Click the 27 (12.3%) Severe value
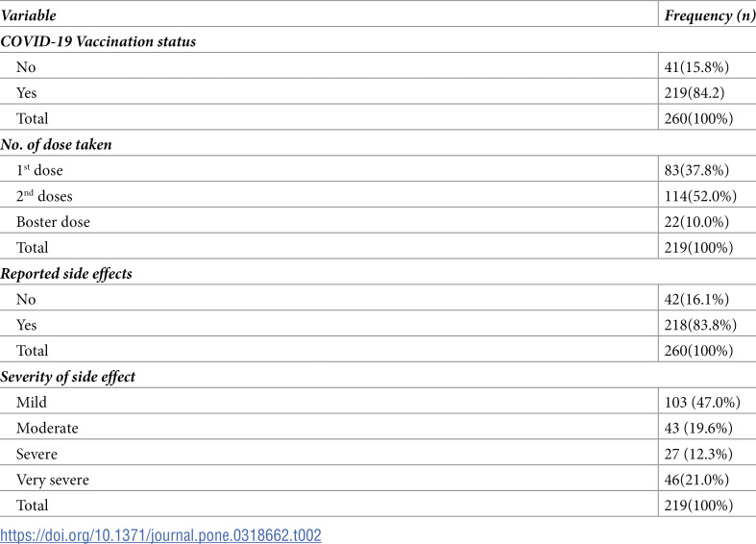The width and height of the screenshot is (756, 544). [698, 454]
